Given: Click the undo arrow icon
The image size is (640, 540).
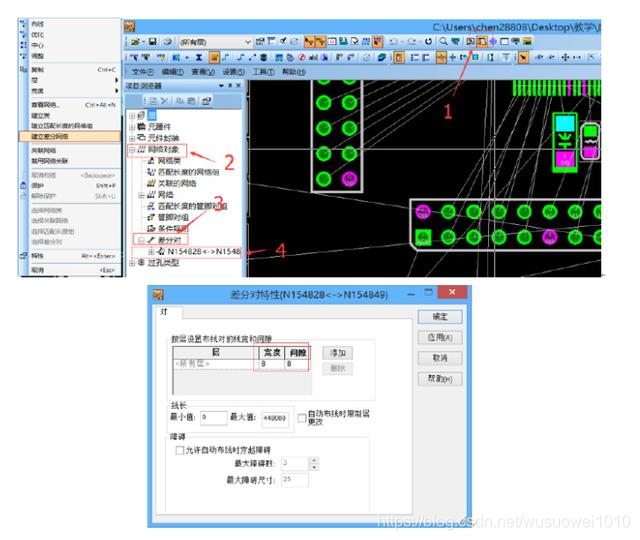Looking at the screenshot, I should [393, 42].
